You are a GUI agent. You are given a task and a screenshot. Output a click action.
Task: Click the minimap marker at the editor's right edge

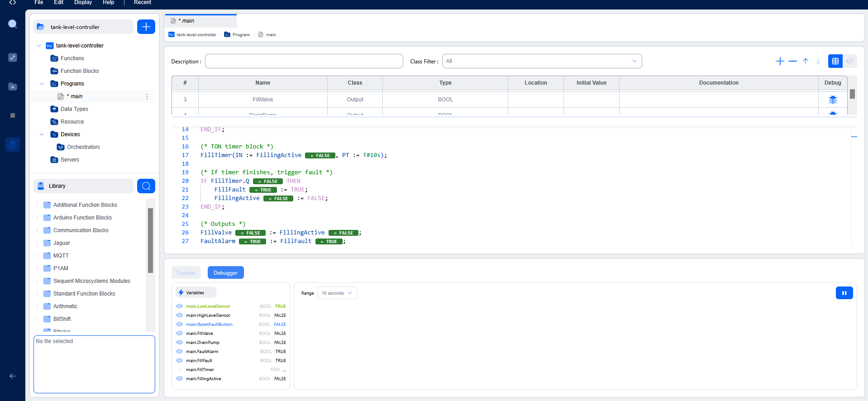(854, 137)
